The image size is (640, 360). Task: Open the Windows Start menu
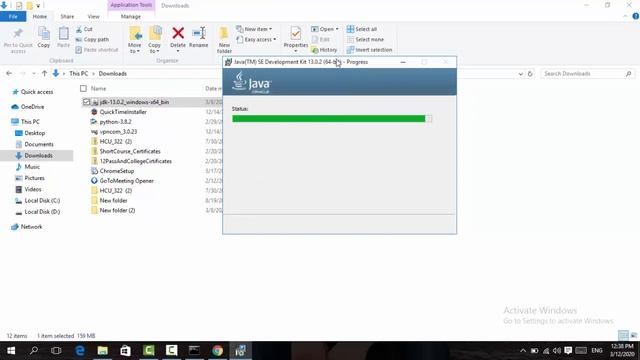coord(11,351)
